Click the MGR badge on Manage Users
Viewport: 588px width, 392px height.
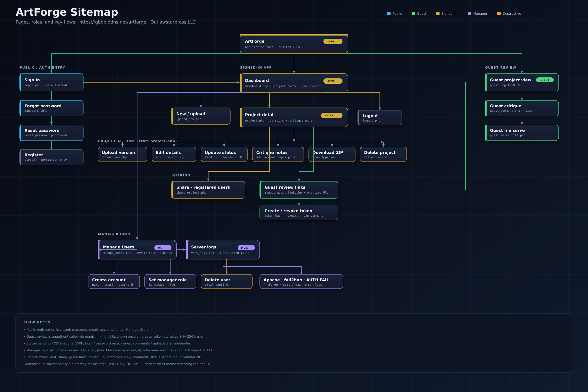click(x=163, y=247)
